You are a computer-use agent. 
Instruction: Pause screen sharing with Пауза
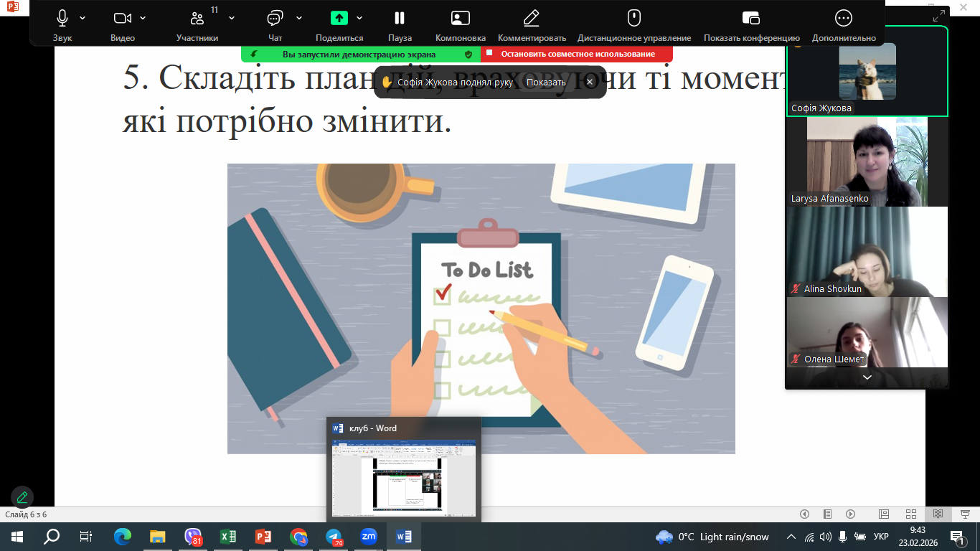[400, 25]
